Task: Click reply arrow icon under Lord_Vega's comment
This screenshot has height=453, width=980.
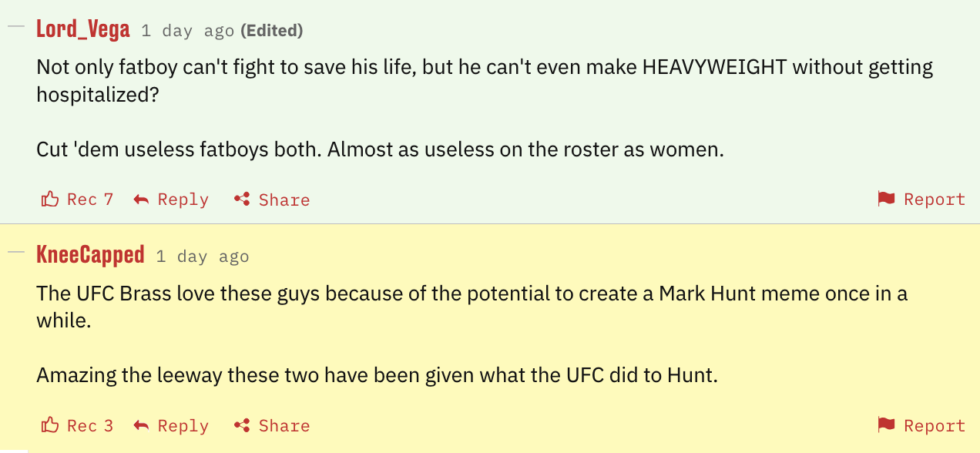Action: coord(141,200)
